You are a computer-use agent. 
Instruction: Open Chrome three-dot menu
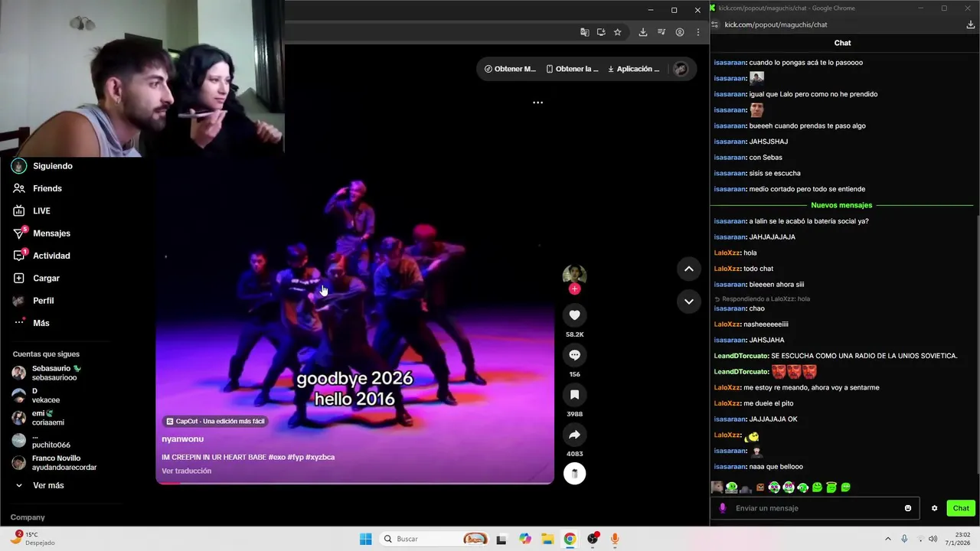(x=698, y=32)
